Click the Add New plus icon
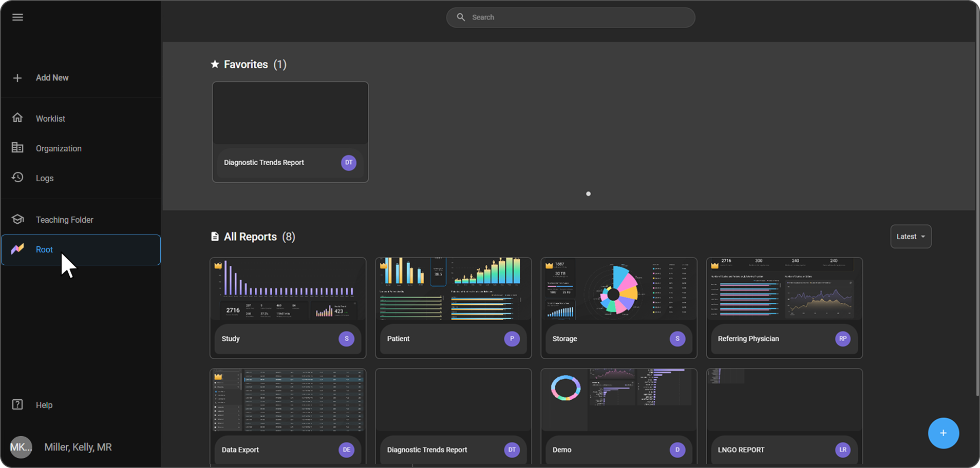This screenshot has height=468, width=980. [17, 78]
